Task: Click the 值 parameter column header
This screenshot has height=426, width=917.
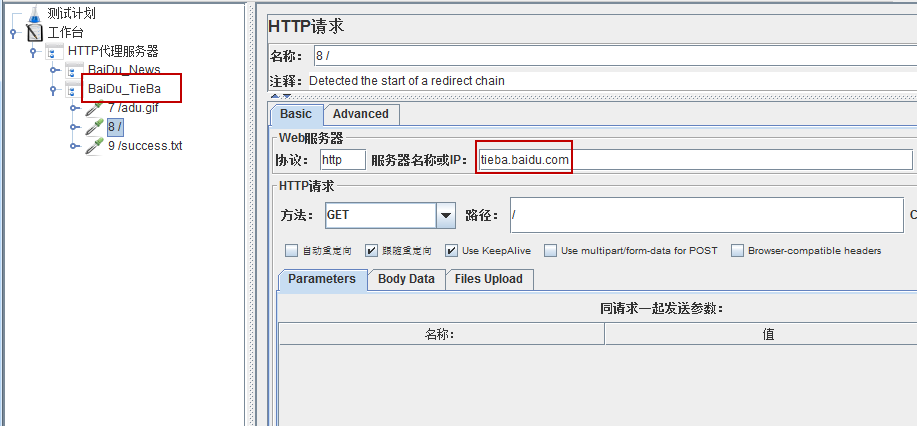Action: click(x=761, y=334)
